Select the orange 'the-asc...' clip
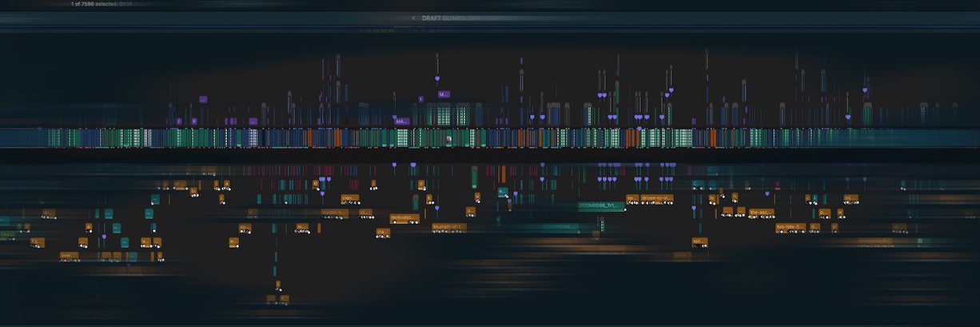 pyautogui.click(x=760, y=213)
